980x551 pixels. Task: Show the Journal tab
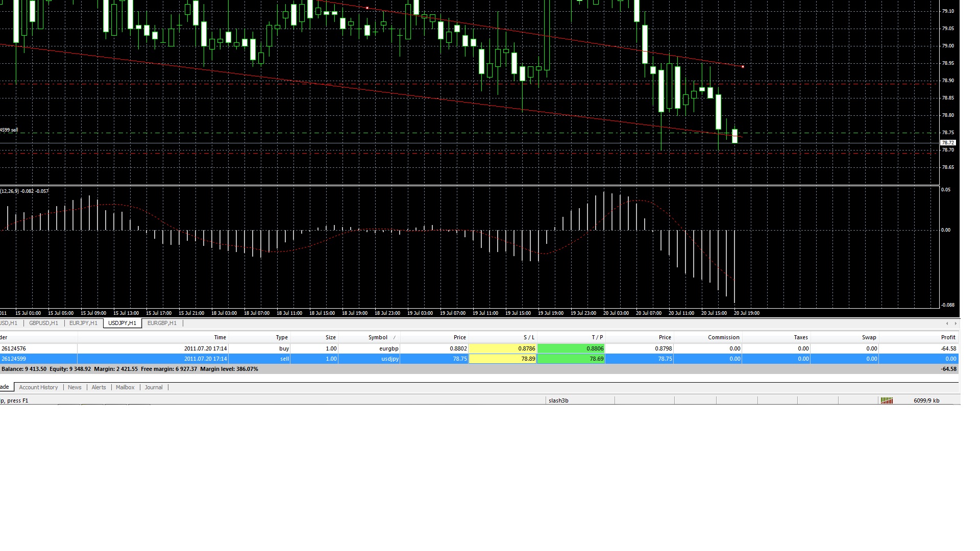154,387
